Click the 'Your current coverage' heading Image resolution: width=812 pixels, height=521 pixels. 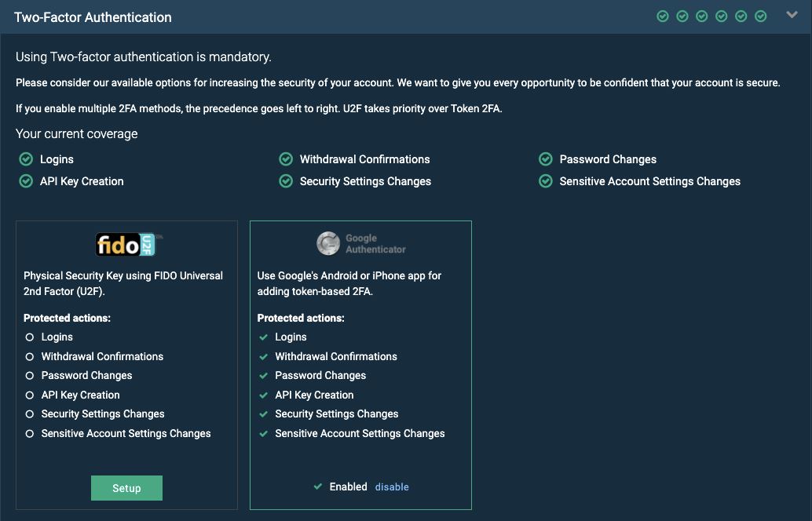click(77, 133)
